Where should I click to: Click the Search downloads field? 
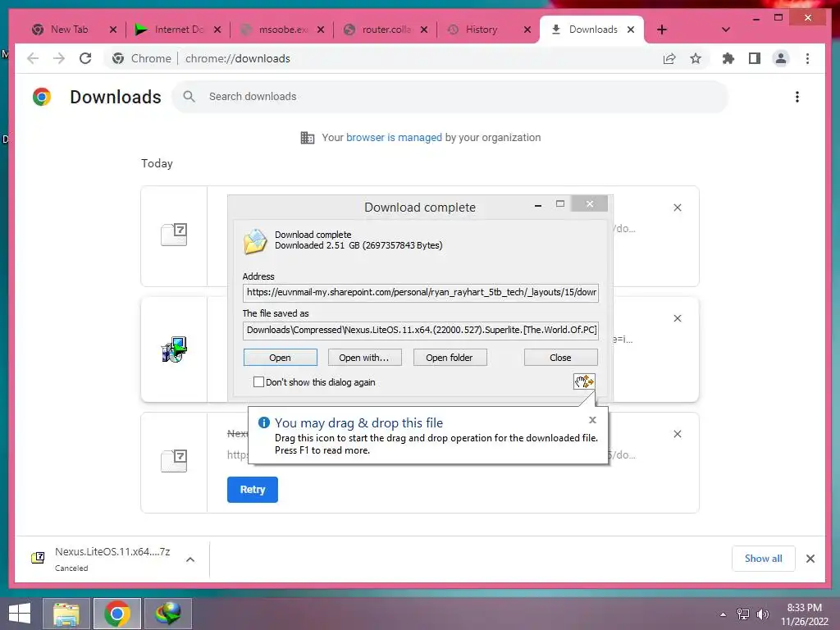click(x=450, y=97)
